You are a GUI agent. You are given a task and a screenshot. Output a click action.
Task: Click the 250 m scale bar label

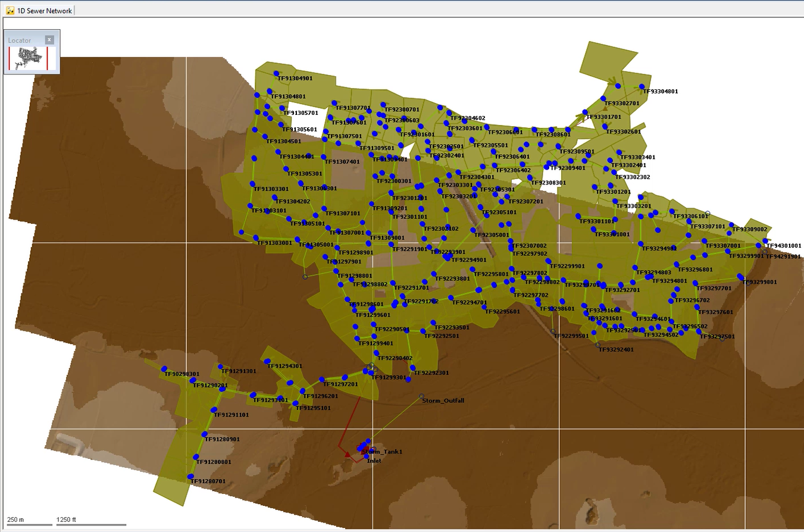(16, 520)
